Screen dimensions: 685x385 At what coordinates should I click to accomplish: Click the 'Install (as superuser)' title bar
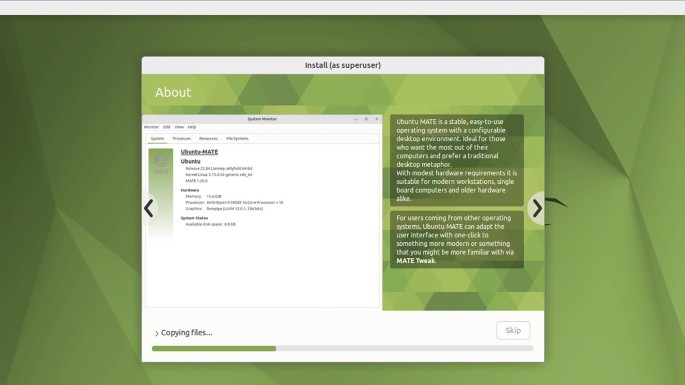(343, 65)
